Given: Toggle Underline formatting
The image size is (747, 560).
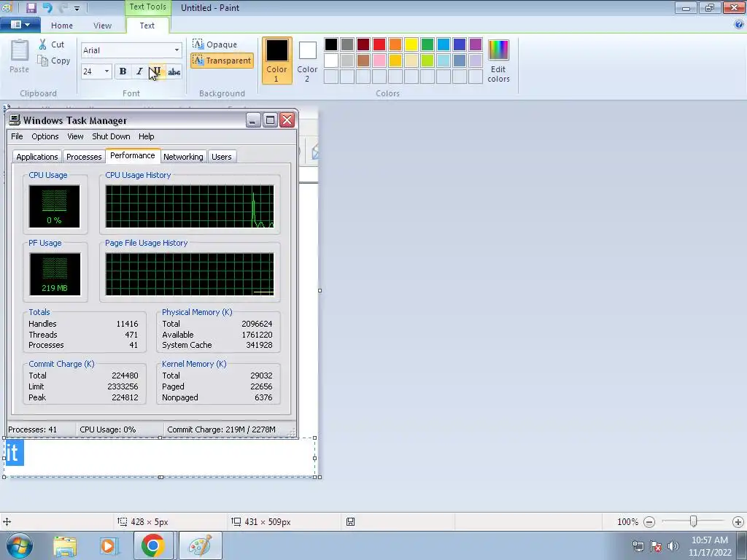Looking at the screenshot, I should pyautogui.click(x=157, y=71).
